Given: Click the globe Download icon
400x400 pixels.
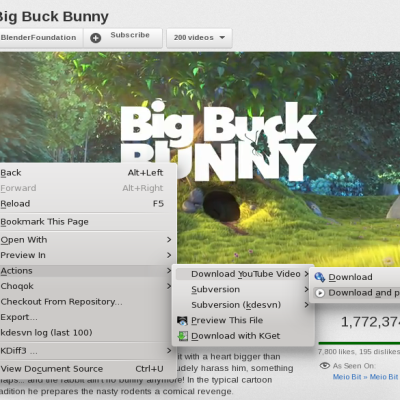Looking at the screenshot, I should click(x=320, y=277).
